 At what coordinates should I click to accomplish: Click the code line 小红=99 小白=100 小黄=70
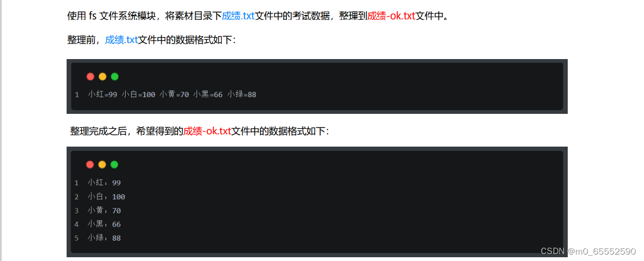(x=172, y=95)
